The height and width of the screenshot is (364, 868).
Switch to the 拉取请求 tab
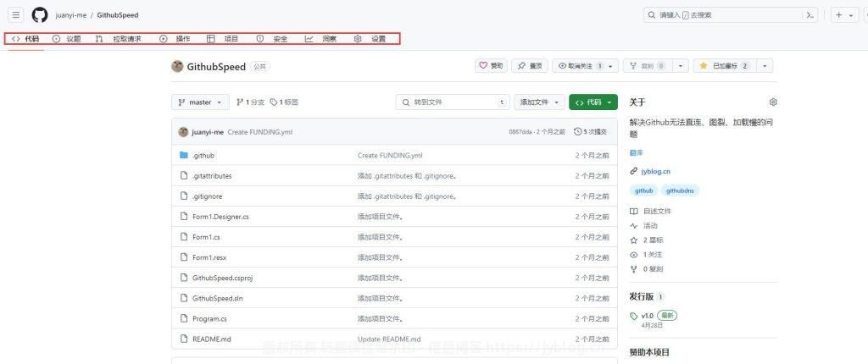(119, 39)
